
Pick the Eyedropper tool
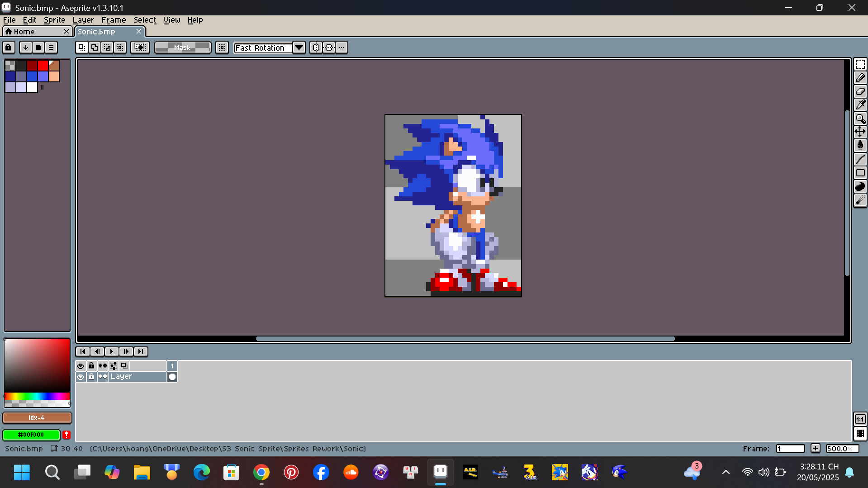coord(860,105)
